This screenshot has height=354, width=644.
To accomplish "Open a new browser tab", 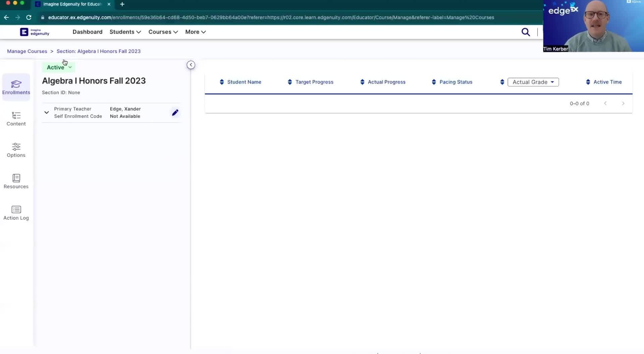I will (122, 4).
